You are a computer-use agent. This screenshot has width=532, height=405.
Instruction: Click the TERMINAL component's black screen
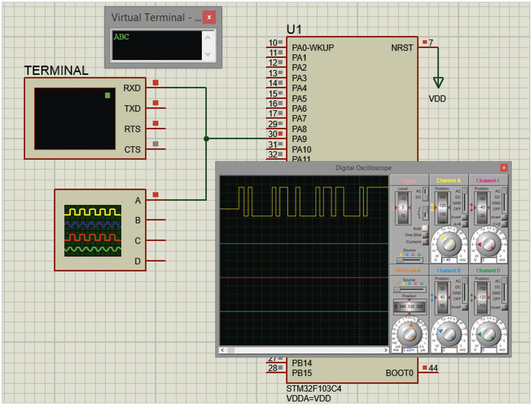click(x=75, y=118)
